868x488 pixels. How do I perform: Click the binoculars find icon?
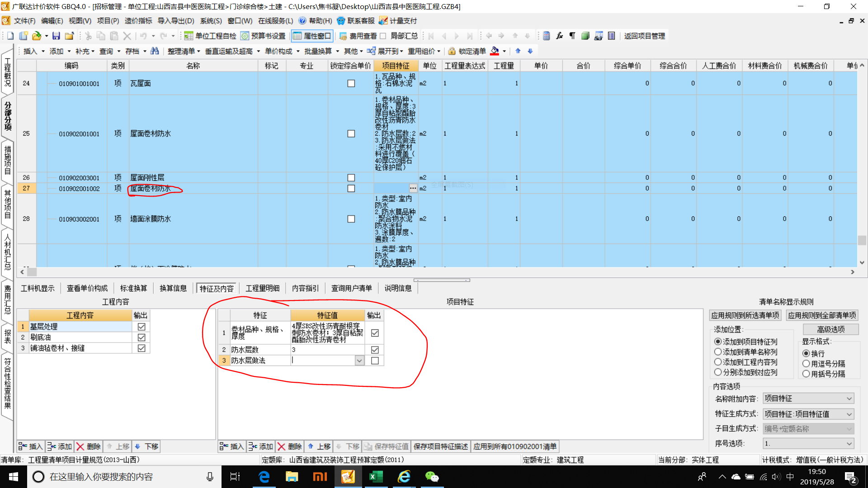pos(155,51)
